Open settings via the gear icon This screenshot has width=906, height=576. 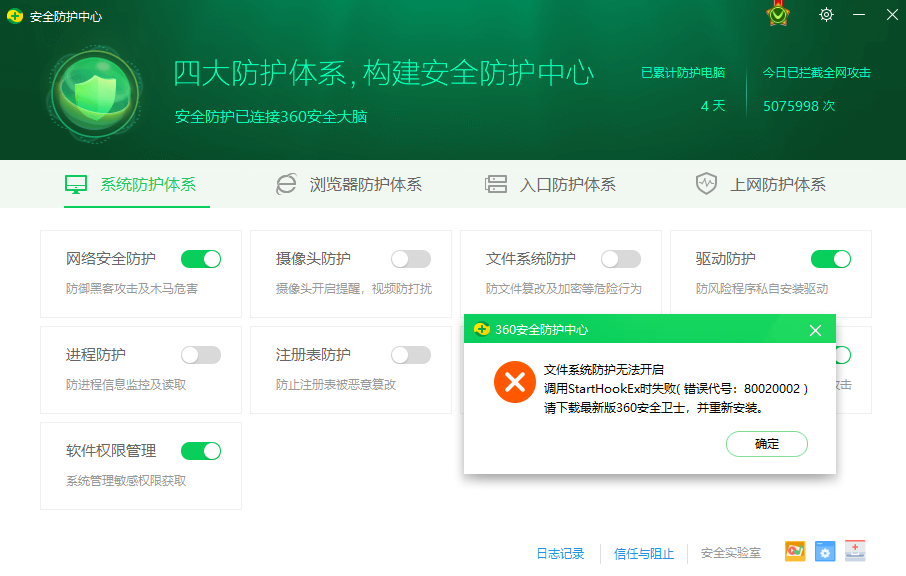pyautogui.click(x=826, y=14)
